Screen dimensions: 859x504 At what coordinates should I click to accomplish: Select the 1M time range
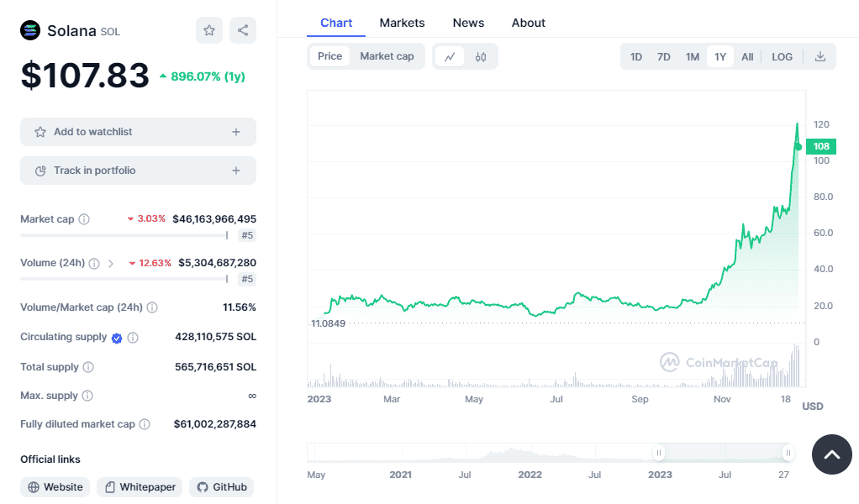(693, 57)
